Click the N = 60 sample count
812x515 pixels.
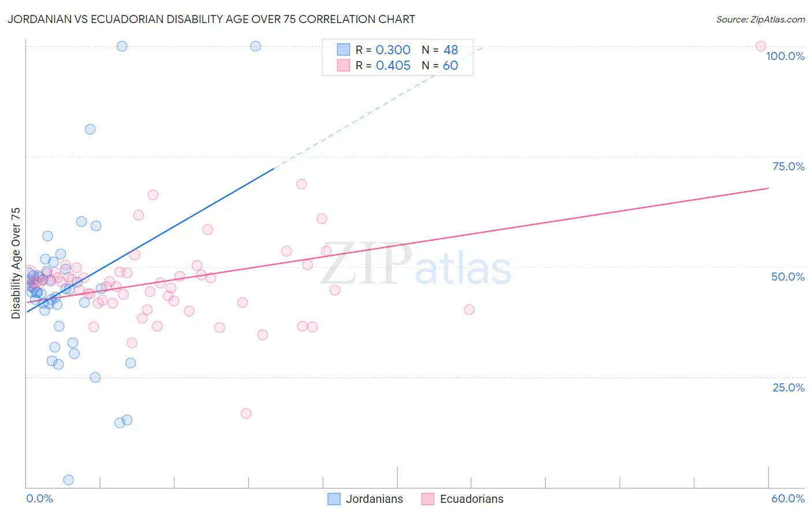[x=440, y=65]
